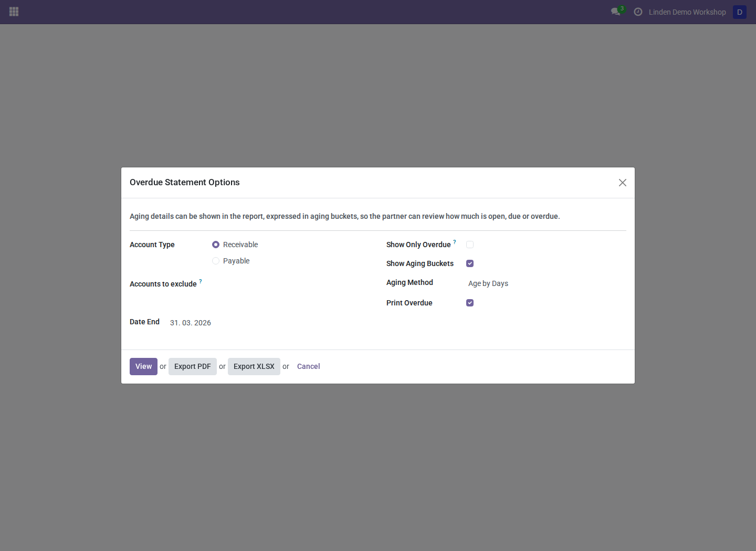Click the Accounts to exclude field
The height and width of the screenshot is (551, 756).
(x=292, y=284)
